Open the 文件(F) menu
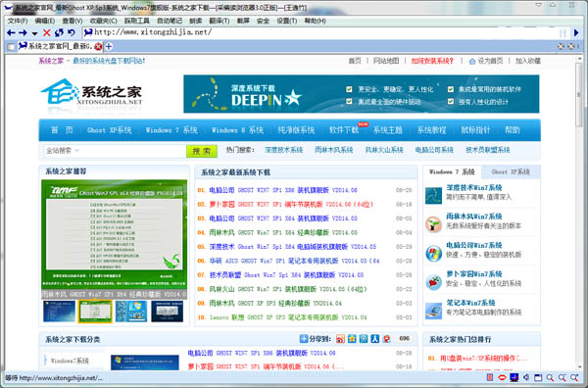 point(18,21)
